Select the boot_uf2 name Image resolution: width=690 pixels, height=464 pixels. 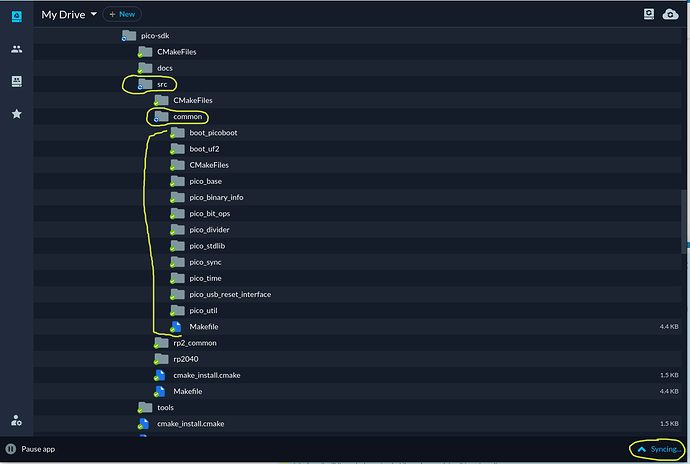click(x=204, y=149)
